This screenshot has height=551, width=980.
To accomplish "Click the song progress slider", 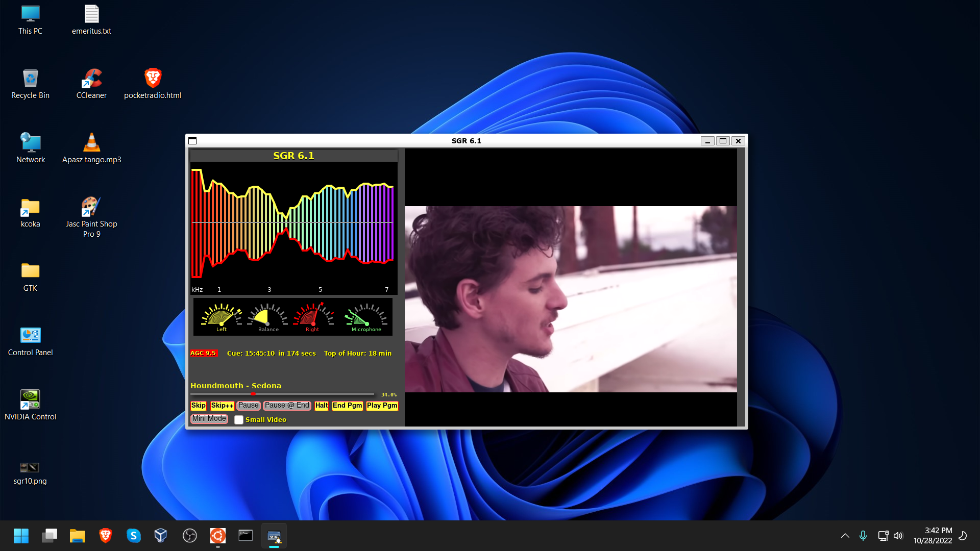I will (282, 394).
